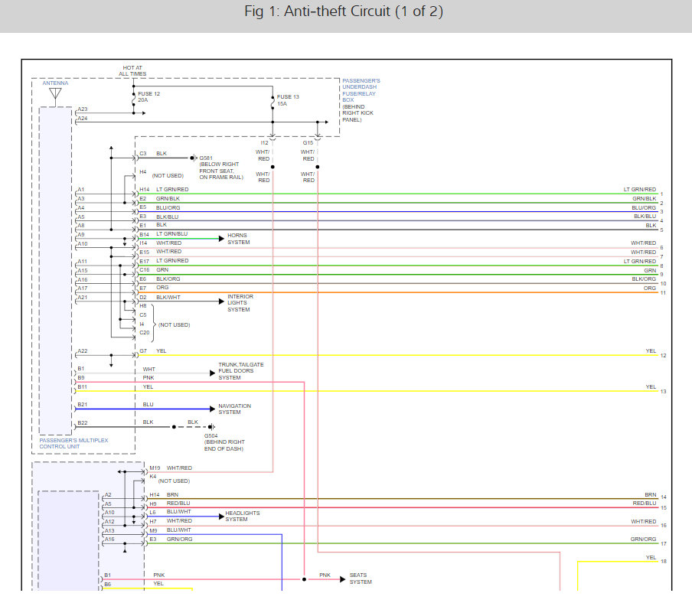Click the arrow pointing to Interior Lights System
692x616 pixels.
221,301
